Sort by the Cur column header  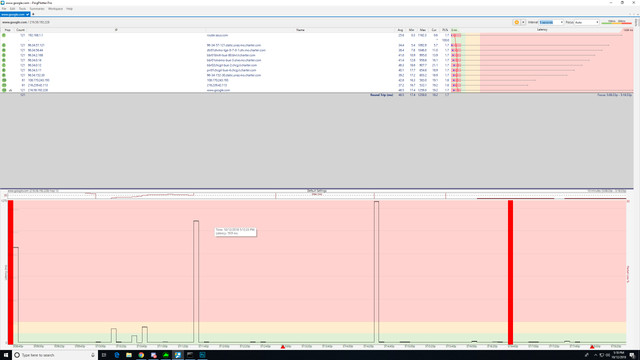(434, 30)
